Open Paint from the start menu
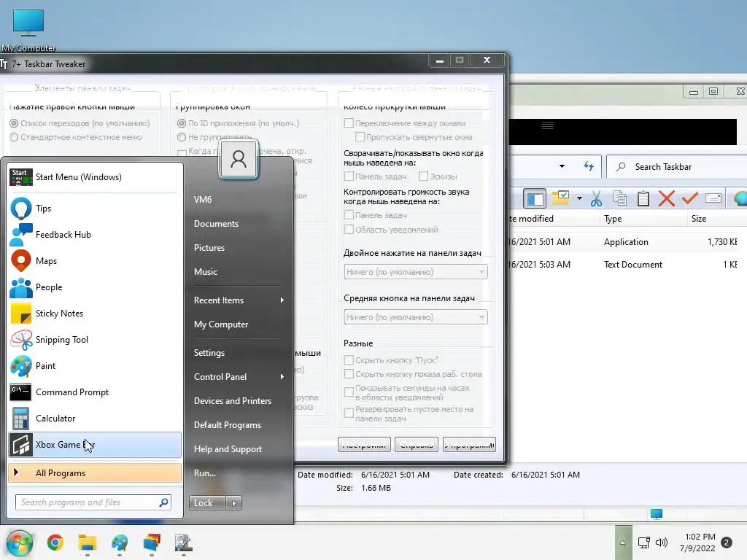 95,366
